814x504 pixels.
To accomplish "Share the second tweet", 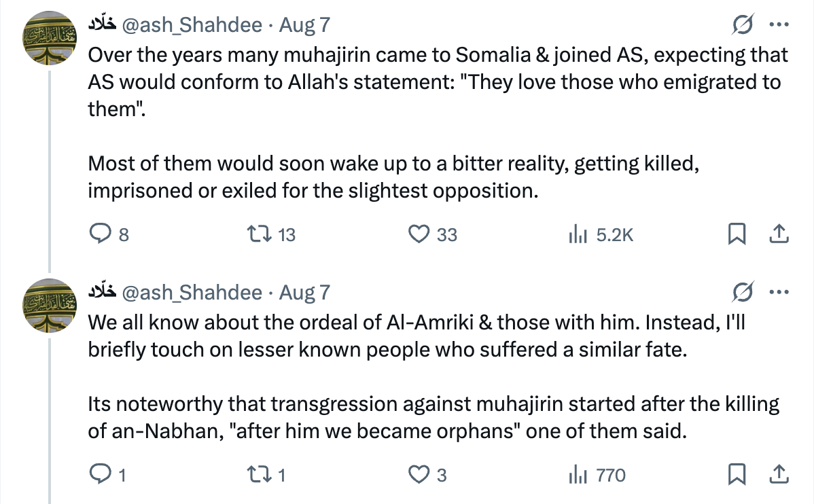I will pyautogui.click(x=779, y=474).
